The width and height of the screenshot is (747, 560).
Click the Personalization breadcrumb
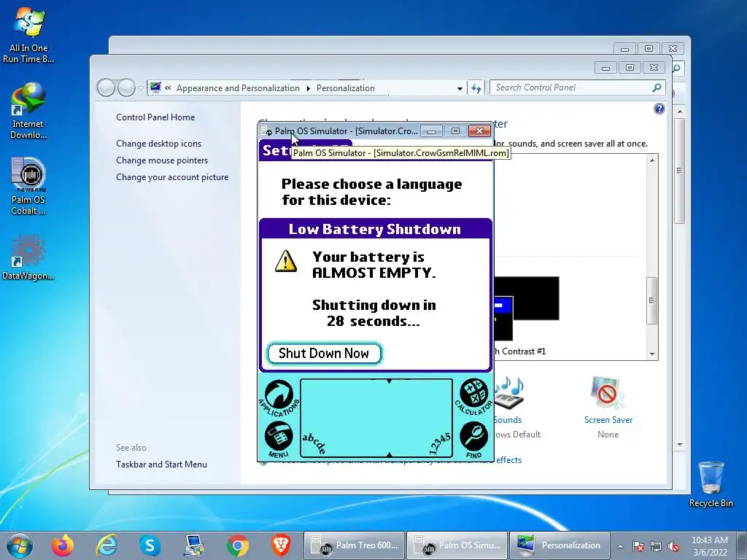pos(345,88)
